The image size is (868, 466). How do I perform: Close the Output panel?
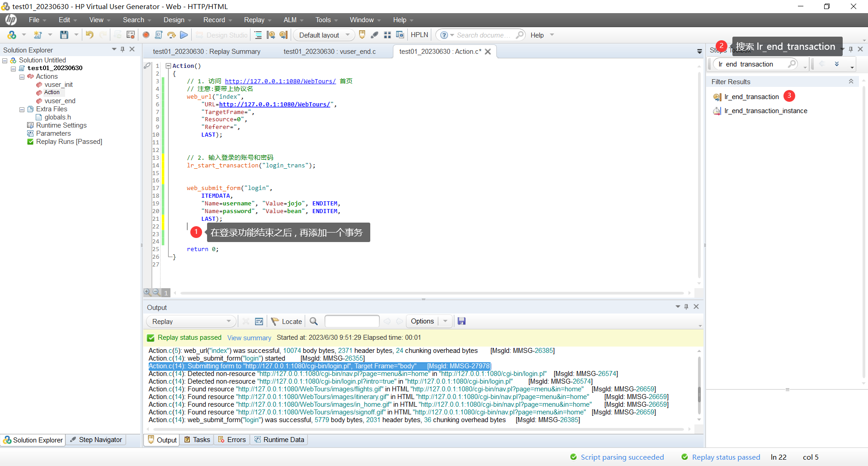point(696,307)
